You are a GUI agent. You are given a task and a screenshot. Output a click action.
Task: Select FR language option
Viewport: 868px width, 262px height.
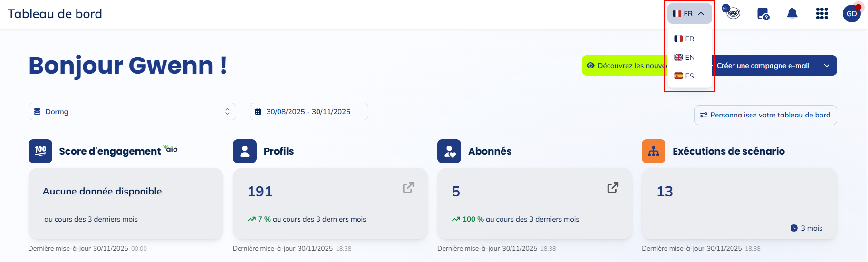(x=685, y=39)
